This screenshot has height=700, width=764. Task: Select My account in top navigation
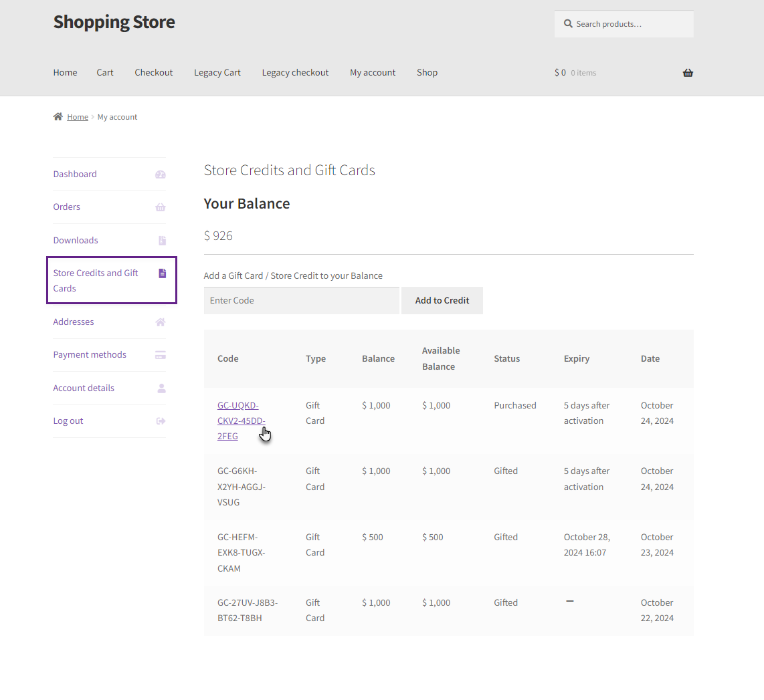click(373, 72)
